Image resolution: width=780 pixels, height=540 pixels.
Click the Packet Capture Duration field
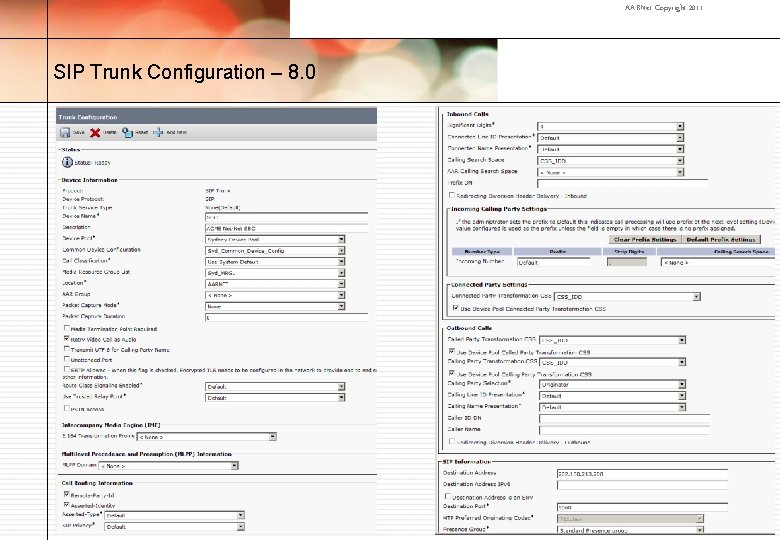287,317
